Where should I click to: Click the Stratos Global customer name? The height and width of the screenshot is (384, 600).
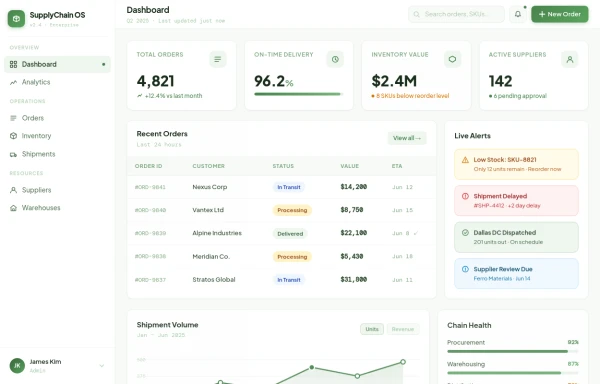point(214,280)
